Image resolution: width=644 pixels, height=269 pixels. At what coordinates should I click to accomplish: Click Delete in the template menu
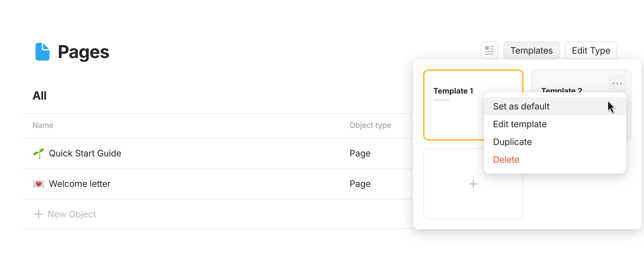pyautogui.click(x=506, y=160)
